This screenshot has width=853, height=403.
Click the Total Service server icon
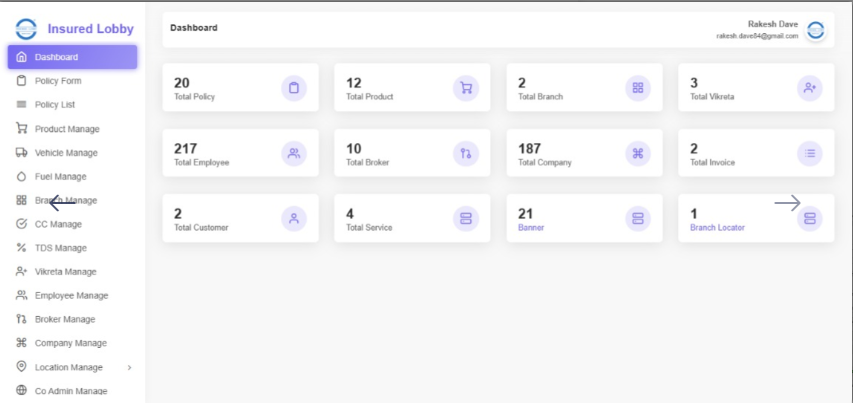point(466,219)
